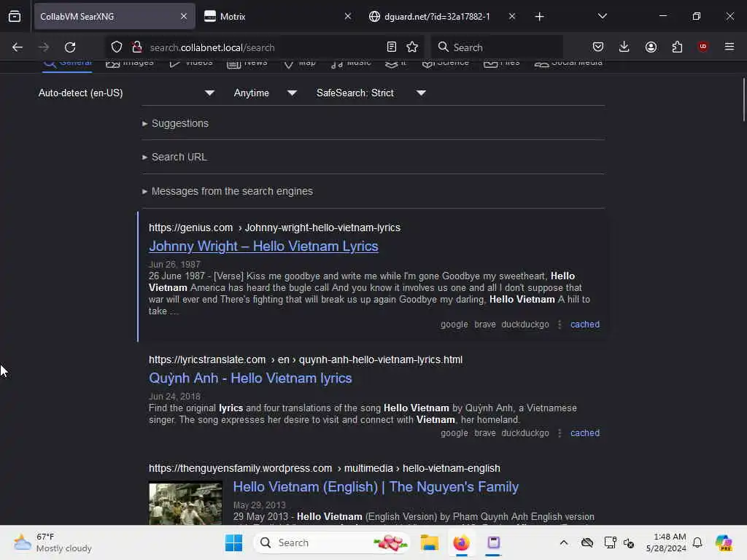Open the notification bell in taskbar
This screenshot has height=560, width=747.
[697, 542]
